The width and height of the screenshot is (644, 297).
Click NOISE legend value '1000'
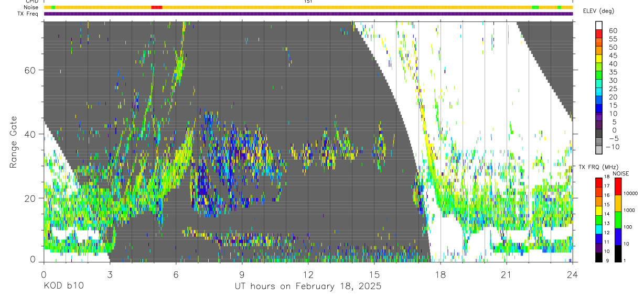tap(628, 210)
